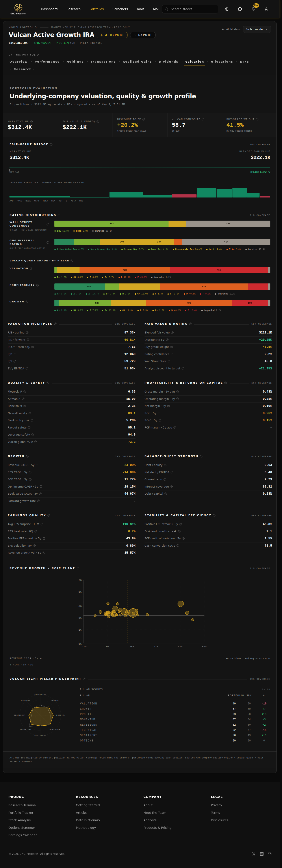Open Vulcan Quant Grade info icon

[72, 261]
